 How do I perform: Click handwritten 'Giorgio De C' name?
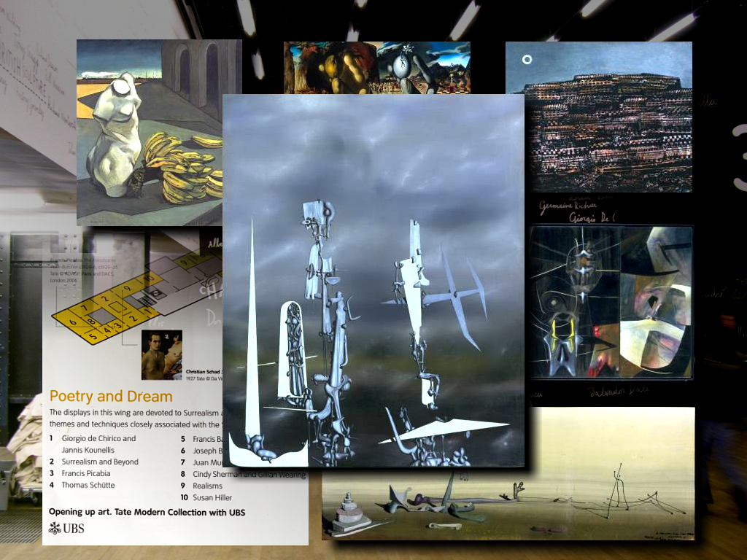pos(592,217)
